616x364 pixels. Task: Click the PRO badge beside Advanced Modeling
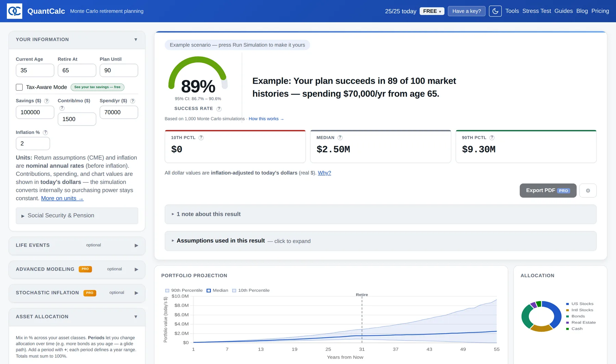click(x=85, y=269)
